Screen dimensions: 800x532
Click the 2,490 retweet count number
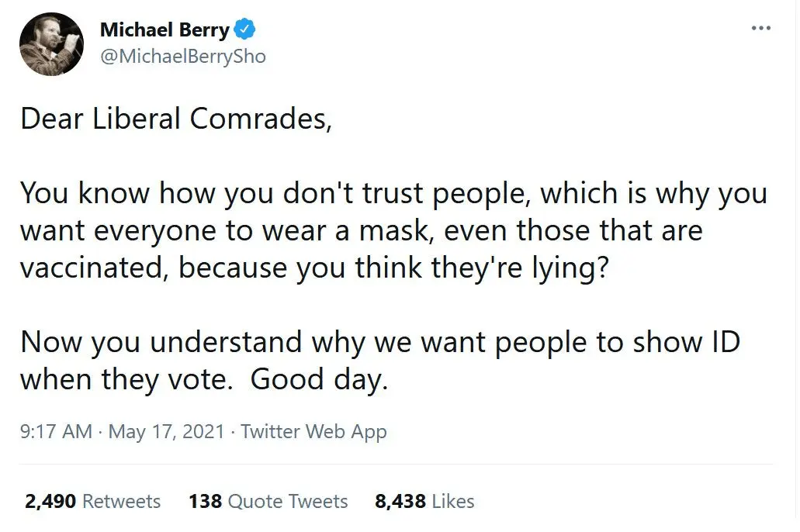pos(50,502)
